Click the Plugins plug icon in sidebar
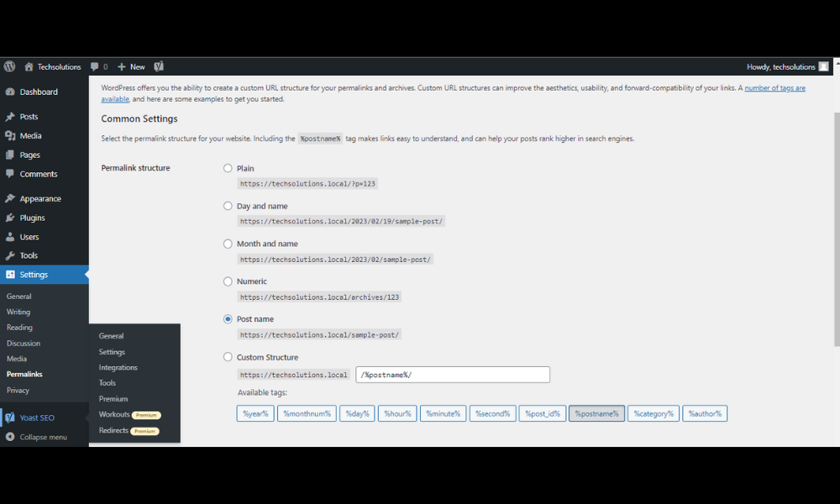Image resolution: width=840 pixels, height=504 pixels. tap(10, 218)
